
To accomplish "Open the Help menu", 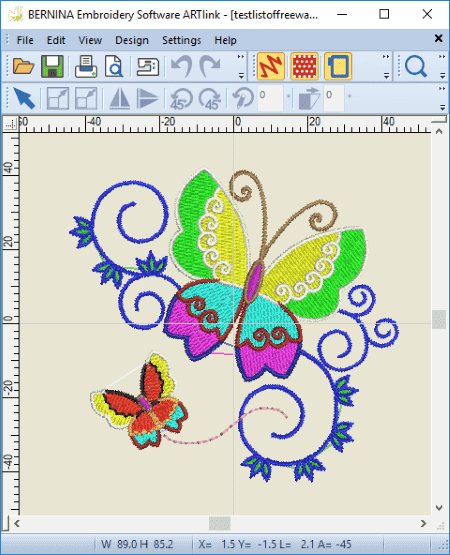I will [225, 40].
